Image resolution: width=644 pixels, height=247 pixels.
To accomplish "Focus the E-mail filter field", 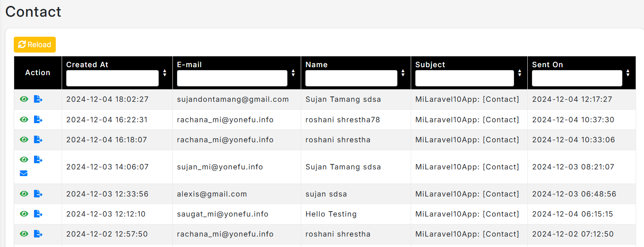I will tap(232, 78).
